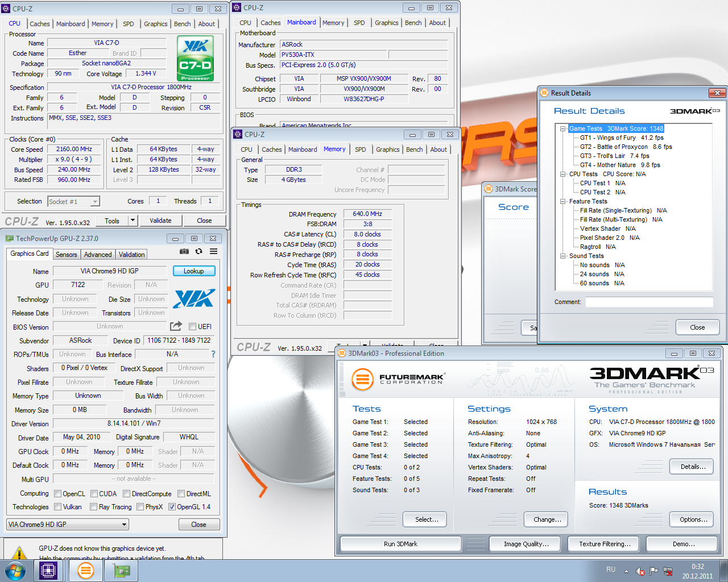Viewport: 728px width, 582px height.
Task: Open the CPU-Z Tools dropdown arrow
Action: [x=133, y=221]
